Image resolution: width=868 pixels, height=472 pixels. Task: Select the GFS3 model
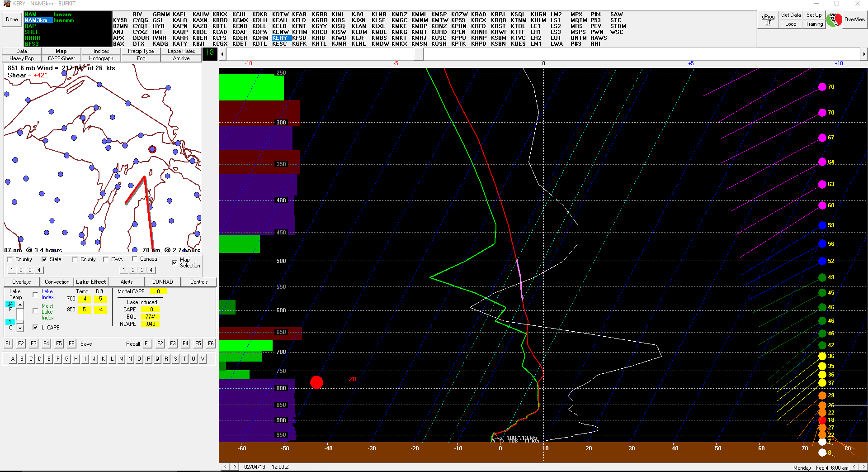(x=32, y=44)
